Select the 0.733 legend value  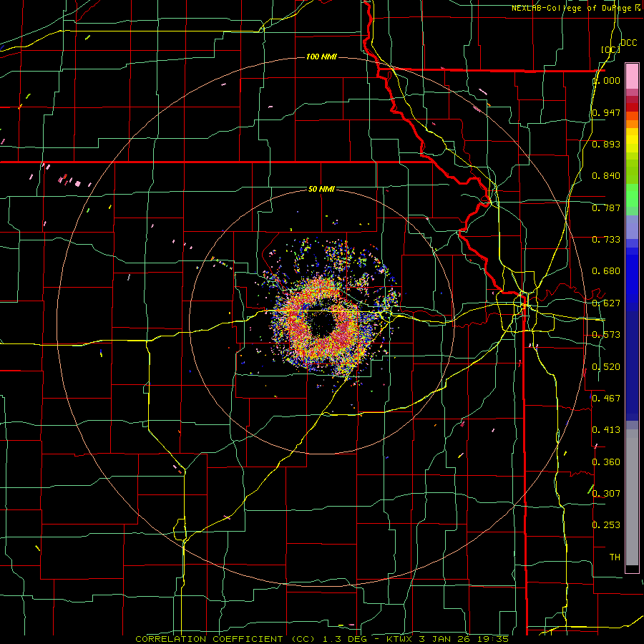point(606,240)
